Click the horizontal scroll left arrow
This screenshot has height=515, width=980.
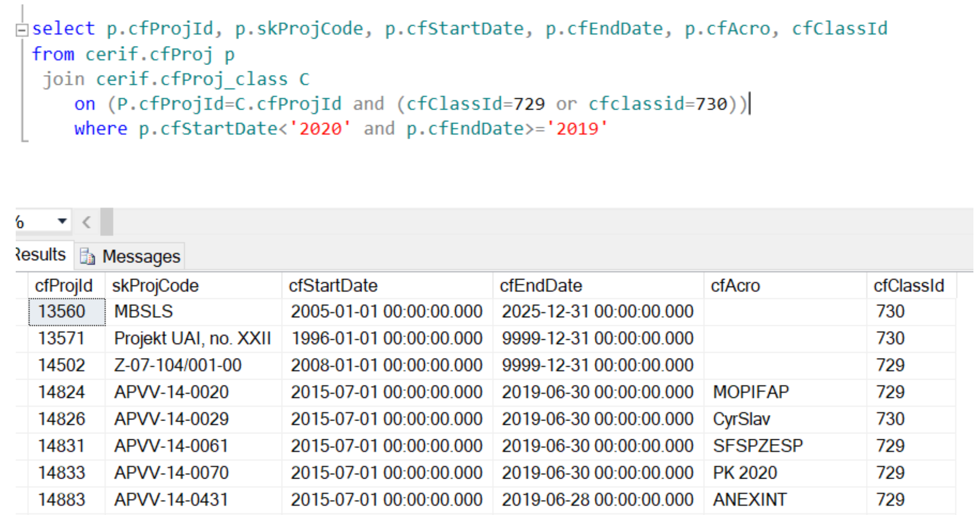87,222
